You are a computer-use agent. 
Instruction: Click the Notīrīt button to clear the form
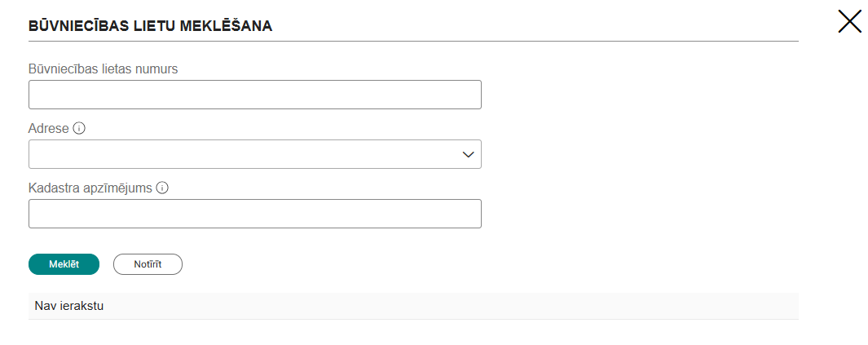[x=148, y=264]
